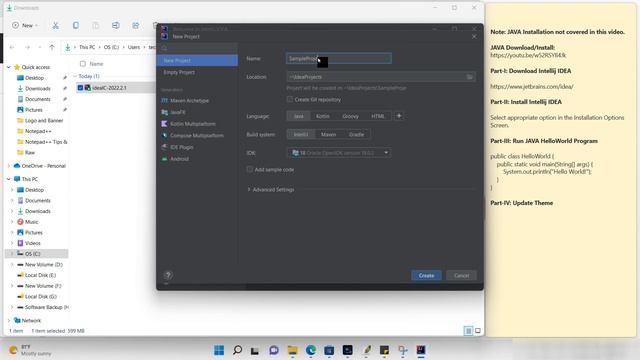Tick Add sample code checkbox
The width and height of the screenshot is (640, 360).
point(249,169)
